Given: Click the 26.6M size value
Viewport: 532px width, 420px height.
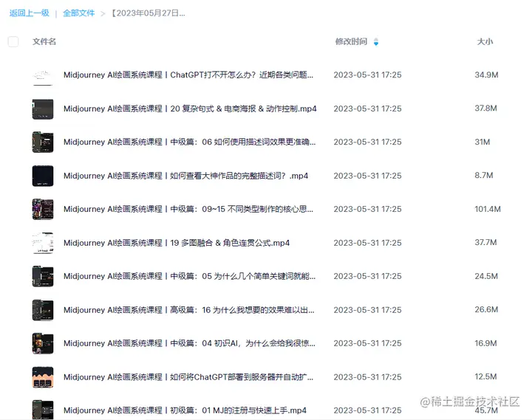Looking at the screenshot, I should (x=486, y=309).
